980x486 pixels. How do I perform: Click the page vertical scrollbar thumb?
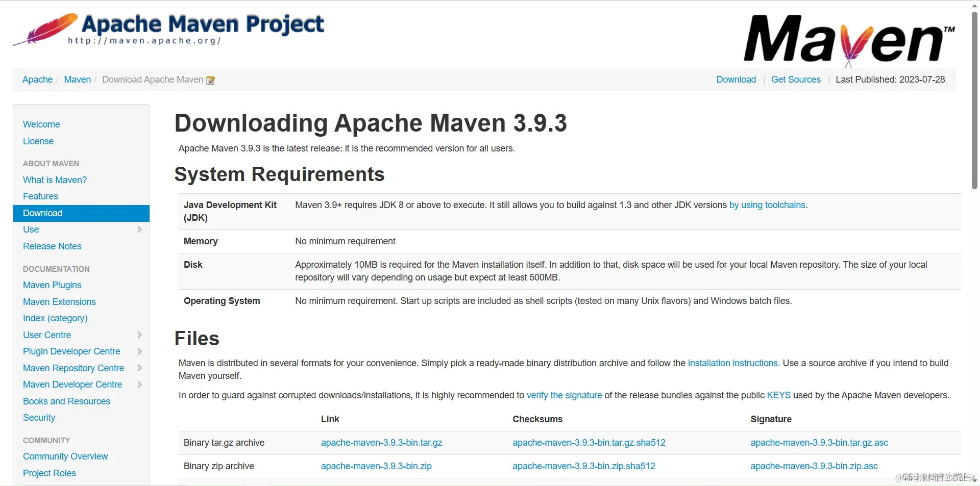click(x=975, y=99)
